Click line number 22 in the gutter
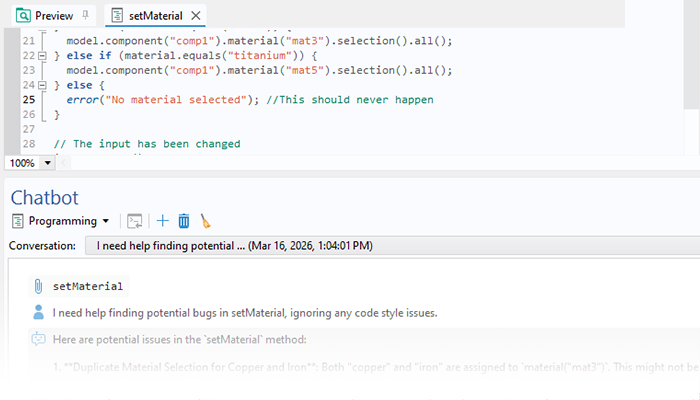Image resolution: width=700 pixels, height=400 pixels. pyautogui.click(x=29, y=55)
